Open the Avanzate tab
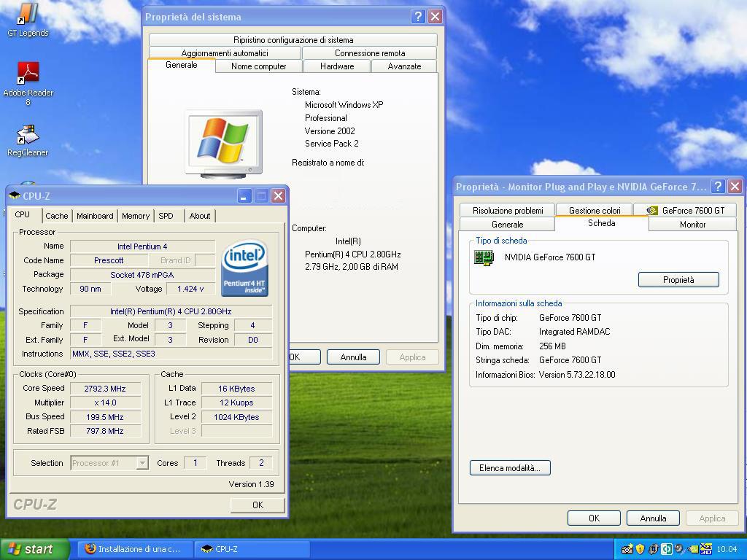747x560 pixels. click(x=404, y=66)
